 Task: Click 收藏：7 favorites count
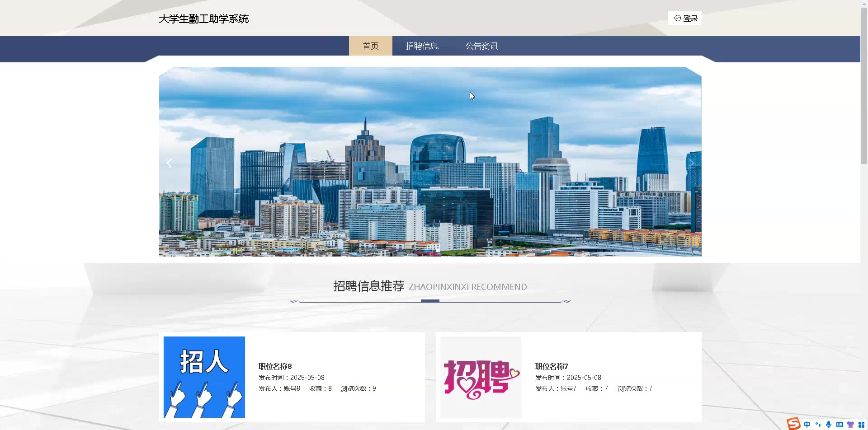click(x=597, y=388)
